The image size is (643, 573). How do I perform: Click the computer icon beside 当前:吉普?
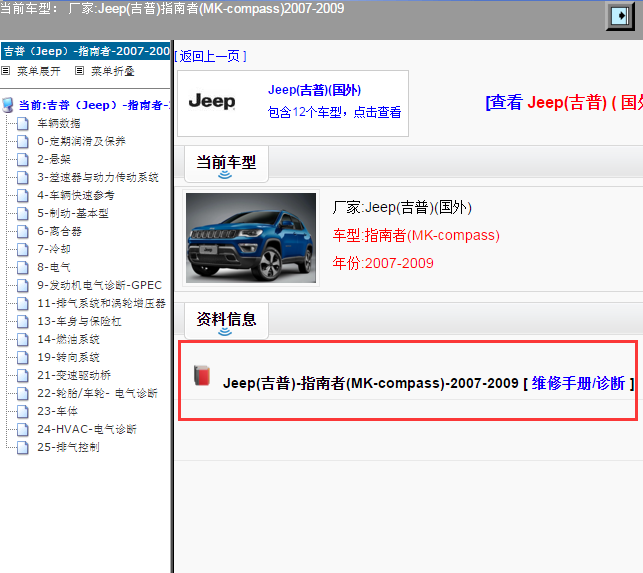8,105
